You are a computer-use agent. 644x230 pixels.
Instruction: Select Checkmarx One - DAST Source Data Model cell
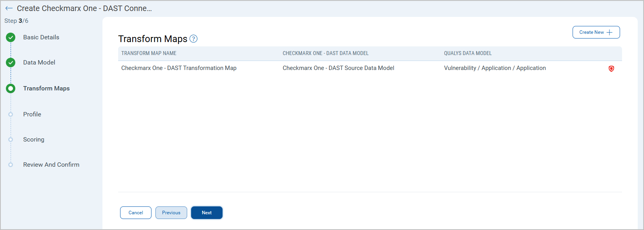pos(338,68)
